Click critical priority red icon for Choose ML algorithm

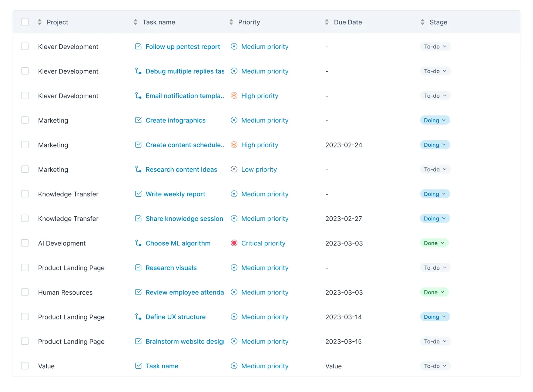click(234, 243)
